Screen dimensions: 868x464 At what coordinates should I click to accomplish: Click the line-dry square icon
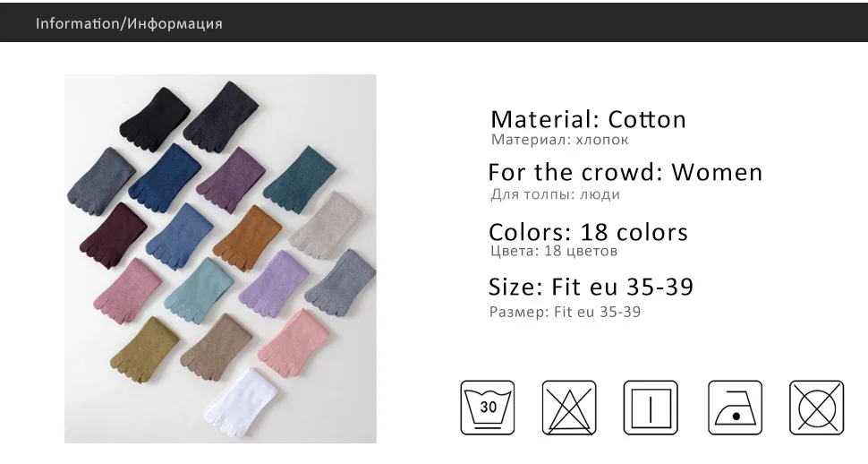click(x=651, y=408)
